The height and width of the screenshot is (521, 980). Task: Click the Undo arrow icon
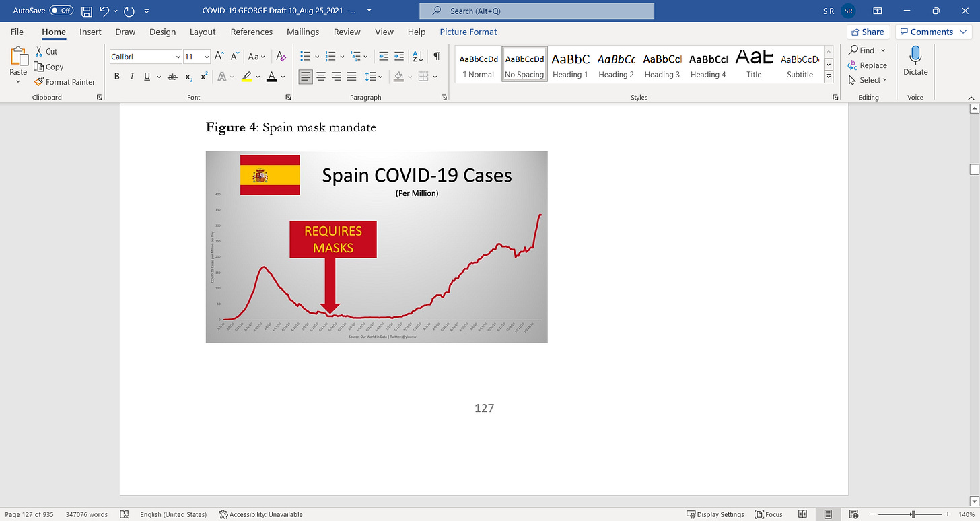pos(104,11)
